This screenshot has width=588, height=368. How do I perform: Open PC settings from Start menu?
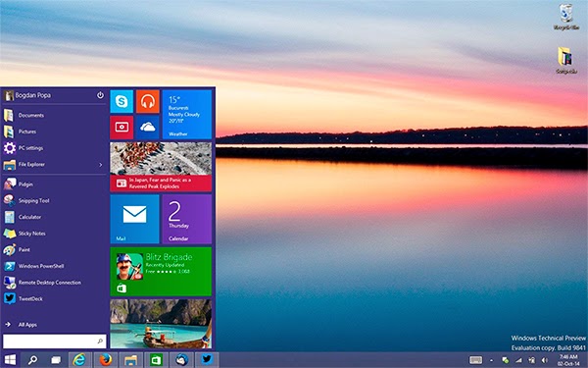click(x=54, y=148)
